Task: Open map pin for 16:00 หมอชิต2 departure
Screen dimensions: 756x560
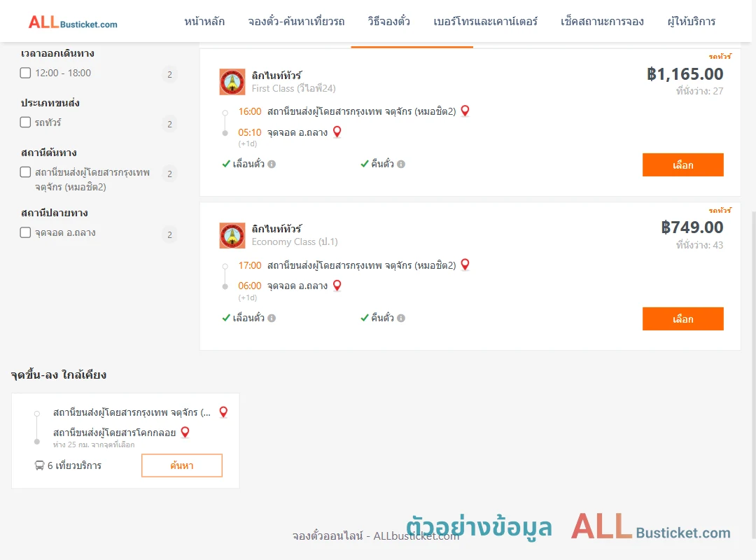Action: (465, 111)
